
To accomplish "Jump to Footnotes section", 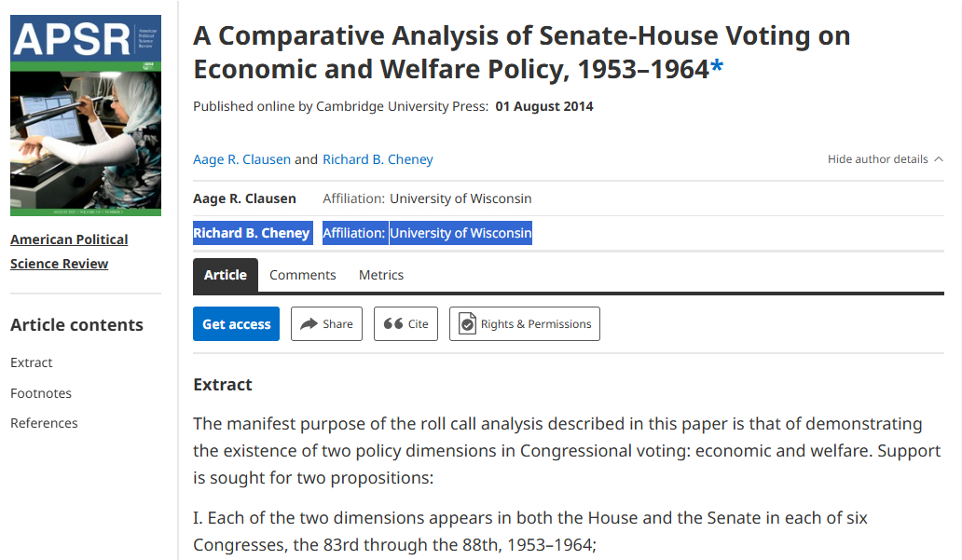I will (x=41, y=393).
